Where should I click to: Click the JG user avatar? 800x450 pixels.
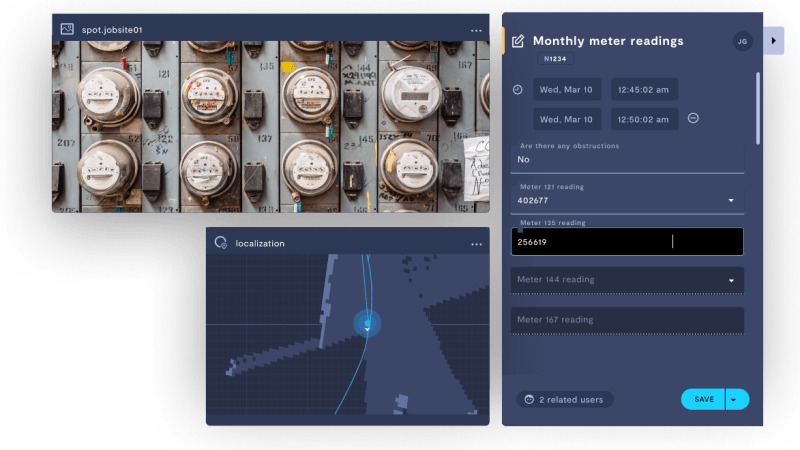click(742, 41)
